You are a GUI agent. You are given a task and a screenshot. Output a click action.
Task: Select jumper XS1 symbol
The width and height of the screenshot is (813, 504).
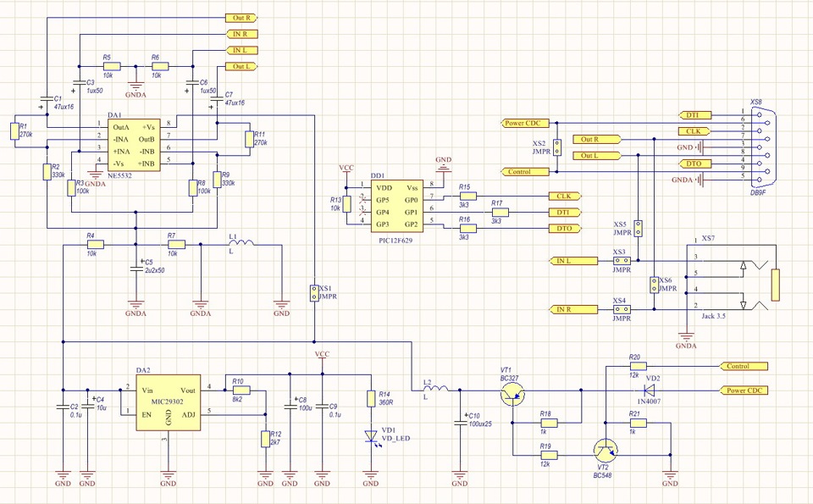pos(314,293)
